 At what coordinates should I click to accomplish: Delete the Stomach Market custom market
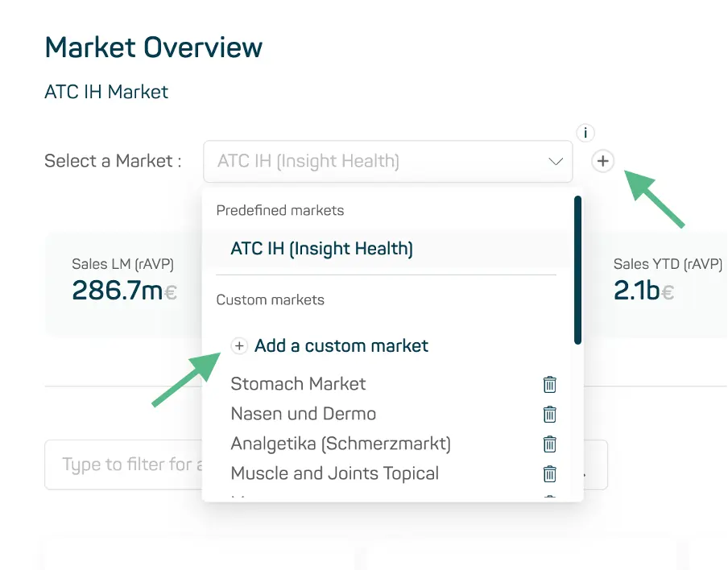[550, 384]
